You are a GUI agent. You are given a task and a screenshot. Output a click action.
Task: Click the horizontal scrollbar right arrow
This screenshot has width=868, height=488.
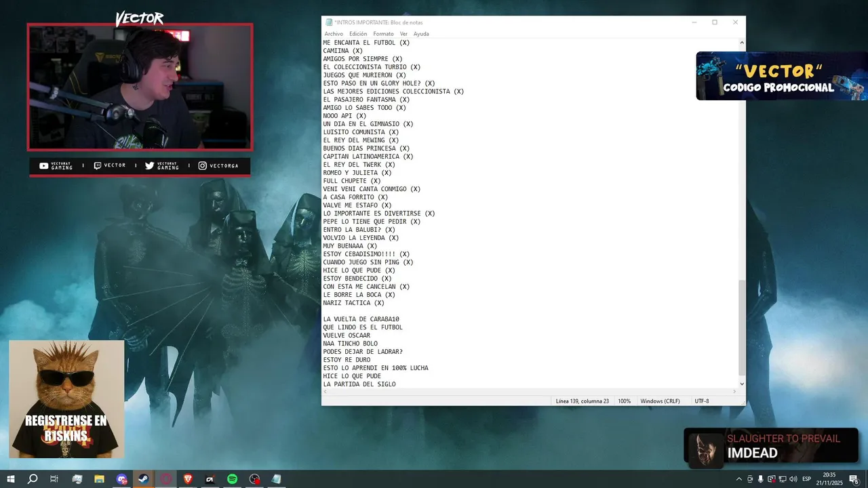click(734, 392)
